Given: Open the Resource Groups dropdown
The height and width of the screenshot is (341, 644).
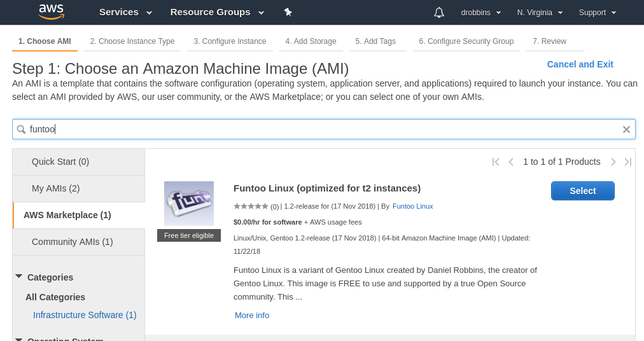Looking at the screenshot, I should (x=217, y=12).
